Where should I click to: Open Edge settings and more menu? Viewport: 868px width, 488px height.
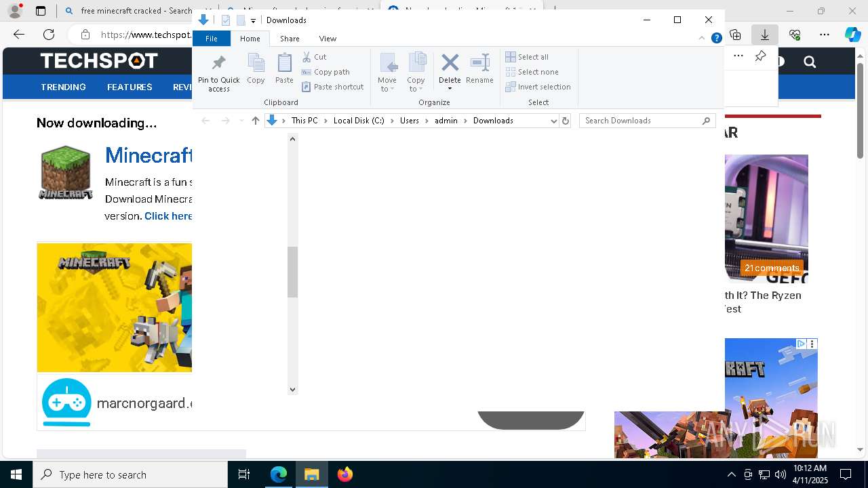tap(825, 35)
